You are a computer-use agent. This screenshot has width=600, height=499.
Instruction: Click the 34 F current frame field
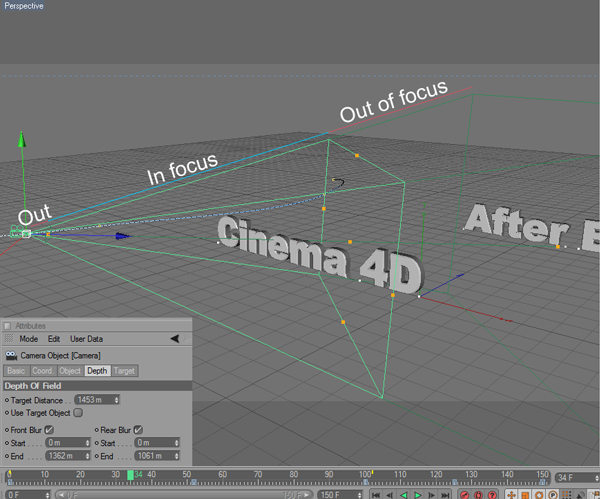577,478
